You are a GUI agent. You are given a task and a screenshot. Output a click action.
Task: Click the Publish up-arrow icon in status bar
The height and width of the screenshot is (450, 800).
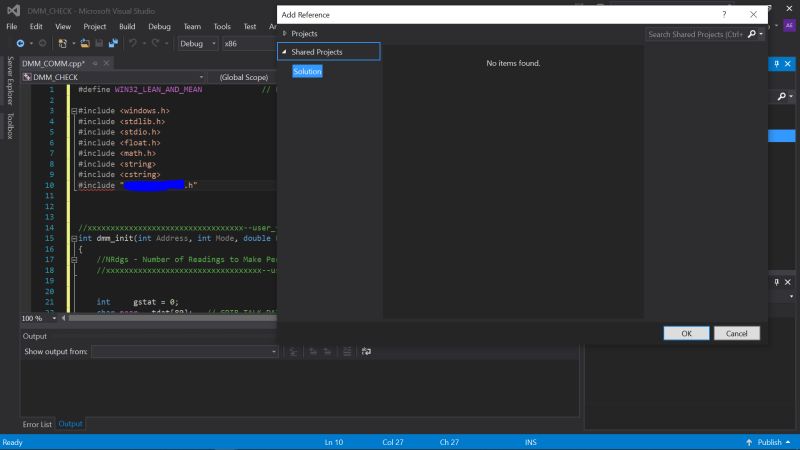[749, 442]
